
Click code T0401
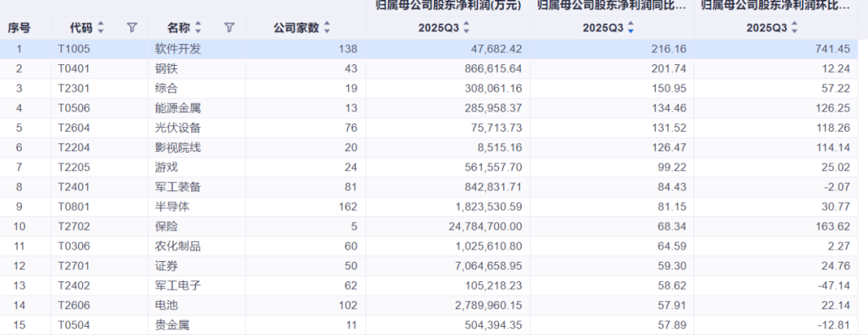pos(74,68)
